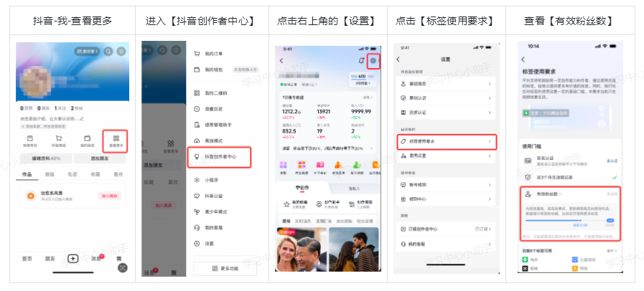Click 去认证 link beside 实名认证
Viewport: 644px width, 291px height.
point(612,161)
